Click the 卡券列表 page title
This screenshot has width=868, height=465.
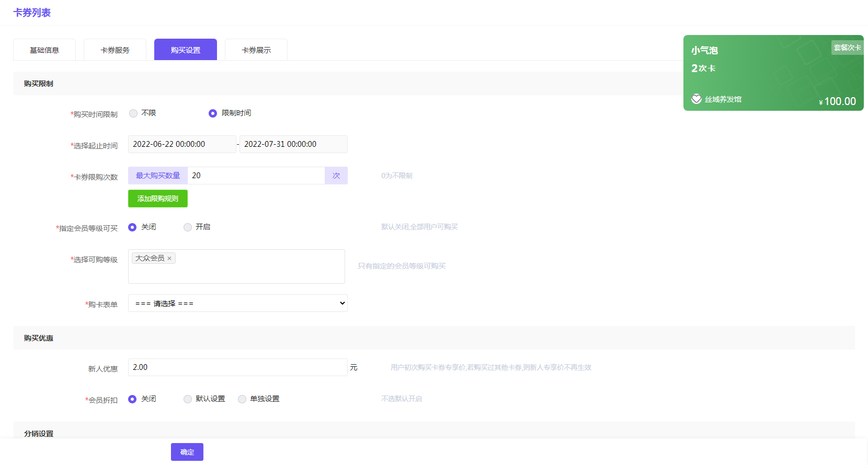[x=32, y=13]
